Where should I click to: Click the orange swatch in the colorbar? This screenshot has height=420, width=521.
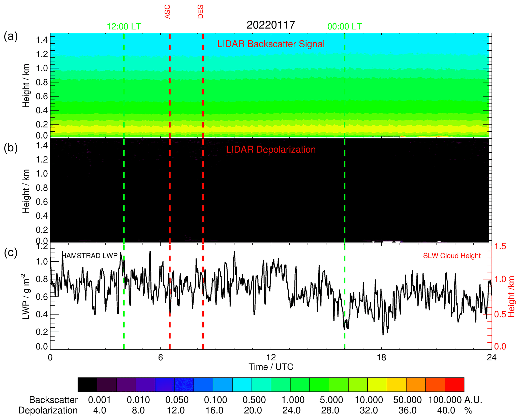point(416,384)
